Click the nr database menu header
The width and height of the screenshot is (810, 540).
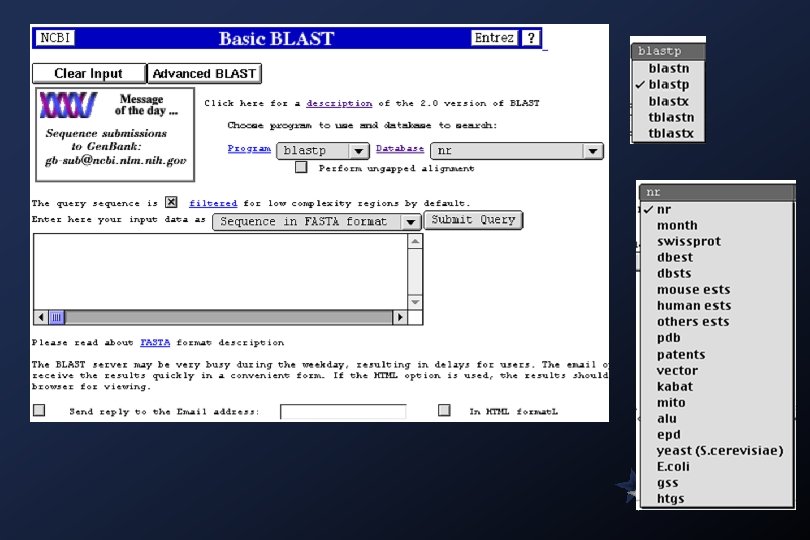point(716,192)
